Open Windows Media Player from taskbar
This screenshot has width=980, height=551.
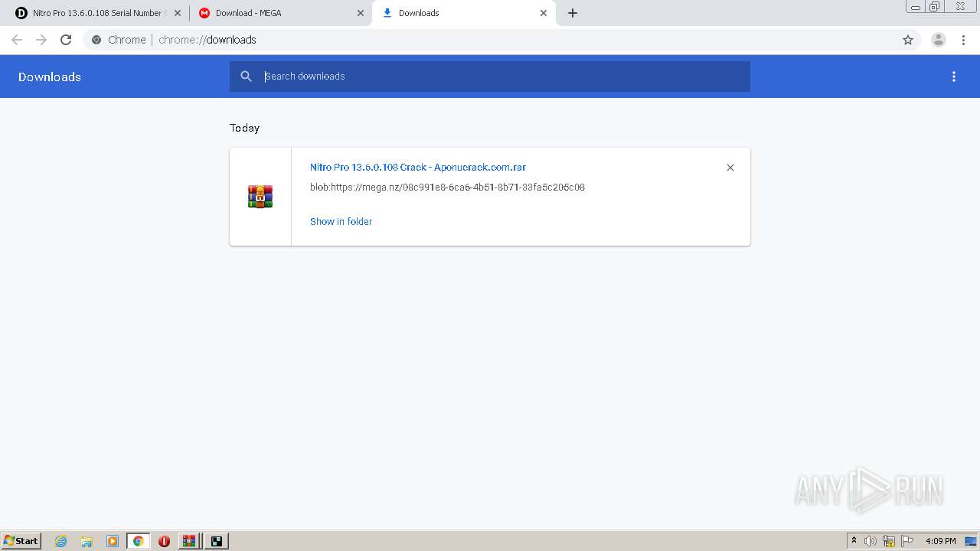tap(113, 541)
